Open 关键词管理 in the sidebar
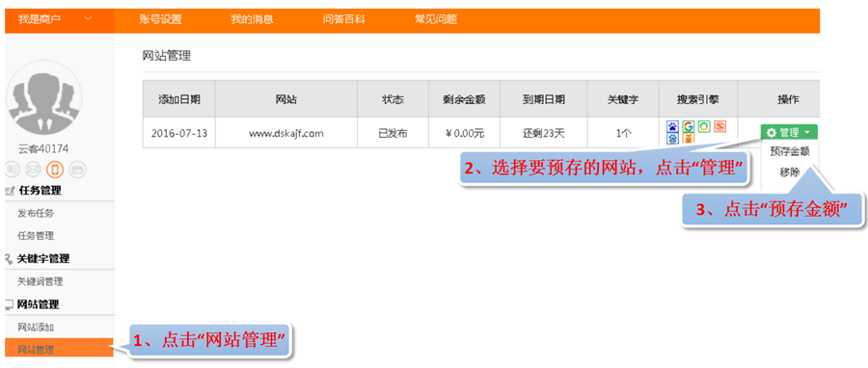The image size is (868, 368). [x=41, y=281]
